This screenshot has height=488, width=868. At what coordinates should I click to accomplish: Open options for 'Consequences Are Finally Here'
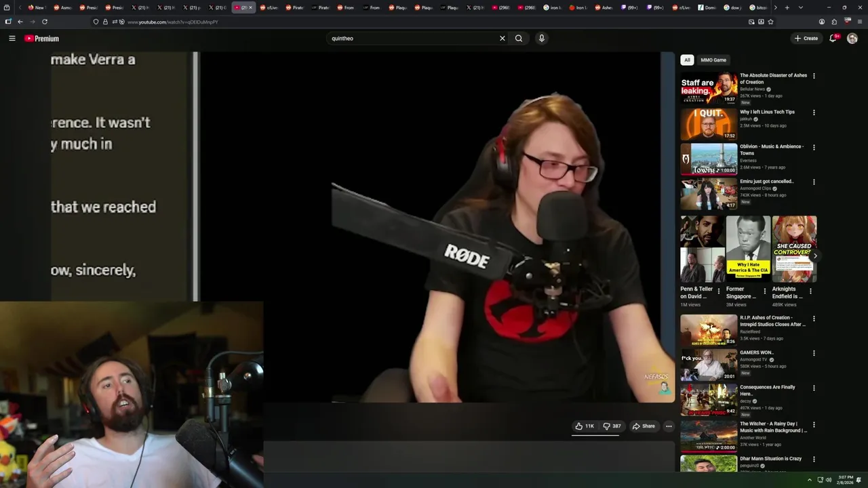pyautogui.click(x=814, y=388)
